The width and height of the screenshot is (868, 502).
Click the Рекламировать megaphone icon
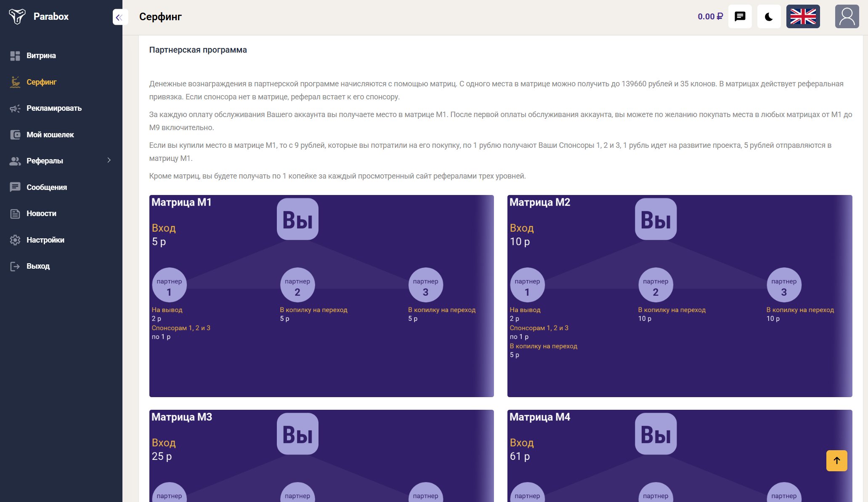[15, 108]
